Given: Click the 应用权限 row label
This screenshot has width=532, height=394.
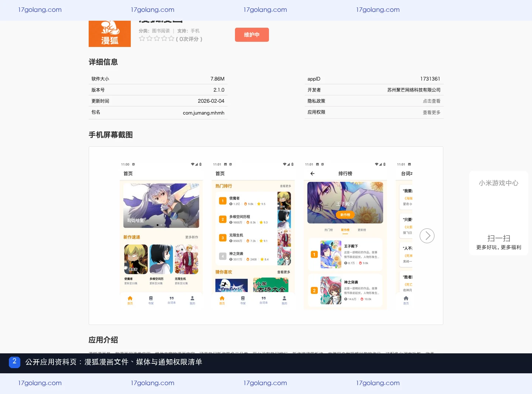Looking at the screenshot, I should 316,112.
